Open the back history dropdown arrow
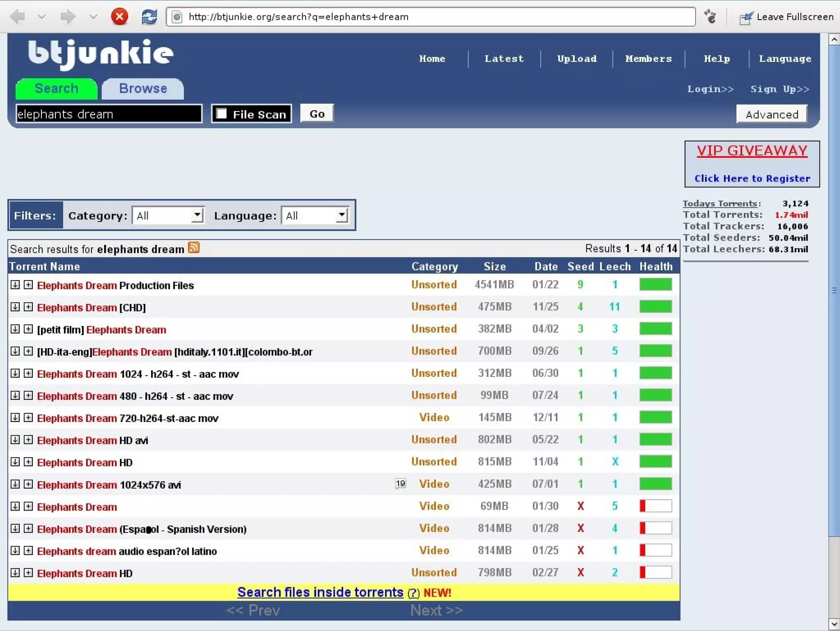The height and width of the screenshot is (631, 840). coord(42,17)
